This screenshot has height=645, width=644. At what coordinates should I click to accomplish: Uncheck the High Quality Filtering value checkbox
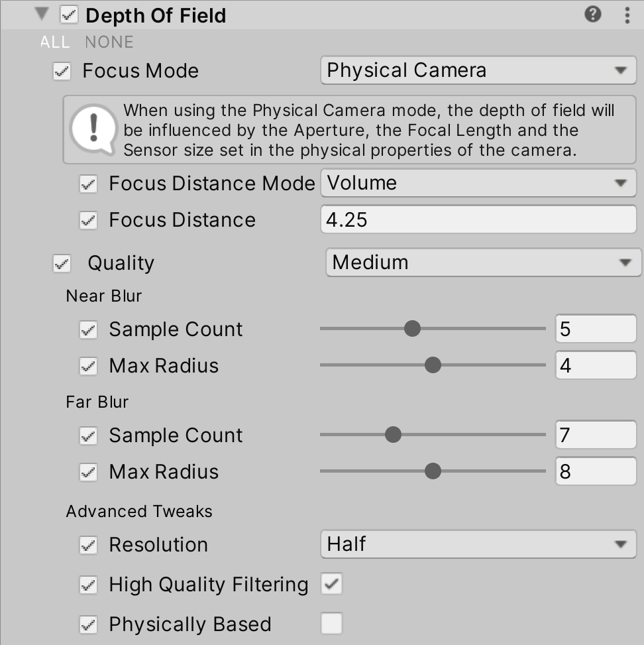point(331,584)
